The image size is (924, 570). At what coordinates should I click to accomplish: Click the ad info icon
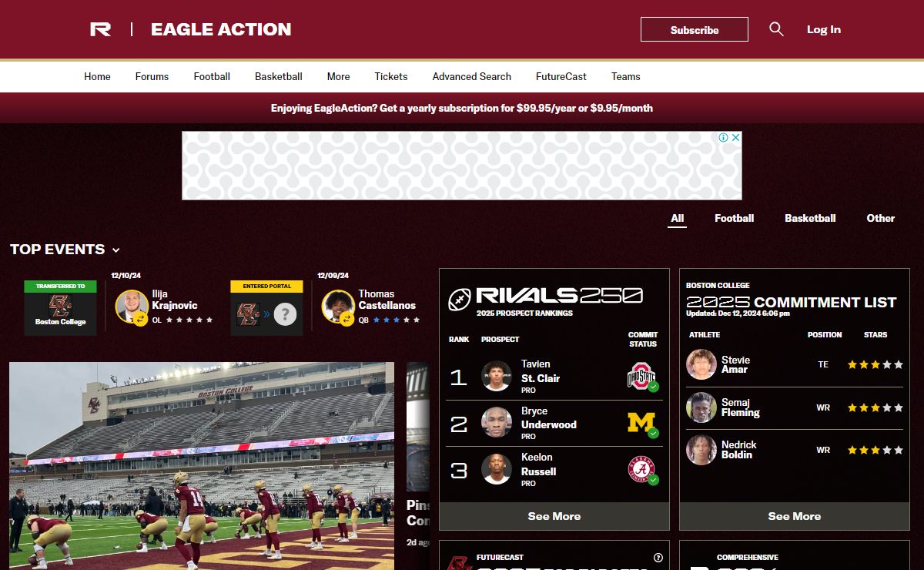(x=724, y=138)
